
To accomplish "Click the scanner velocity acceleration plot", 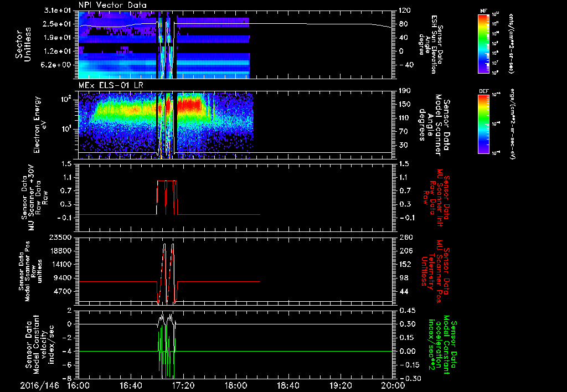I will click(x=235, y=344).
